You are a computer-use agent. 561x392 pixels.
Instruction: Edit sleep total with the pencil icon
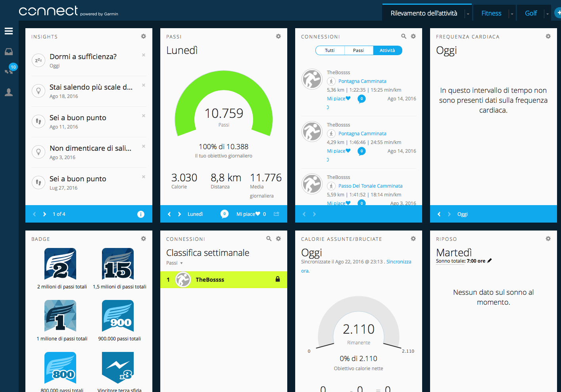[x=490, y=261]
